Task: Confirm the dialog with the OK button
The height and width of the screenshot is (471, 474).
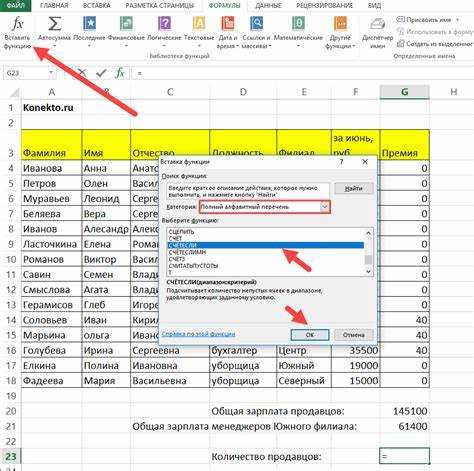Action: pyautogui.click(x=310, y=335)
